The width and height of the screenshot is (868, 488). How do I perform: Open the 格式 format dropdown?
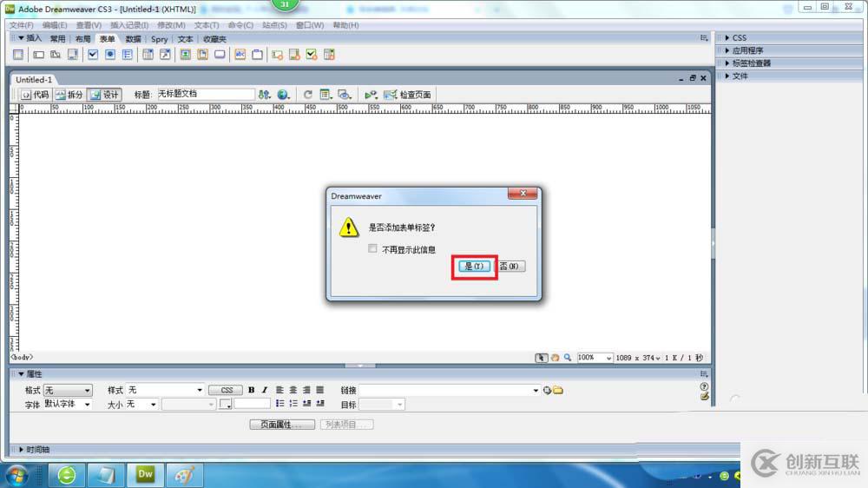(x=68, y=391)
